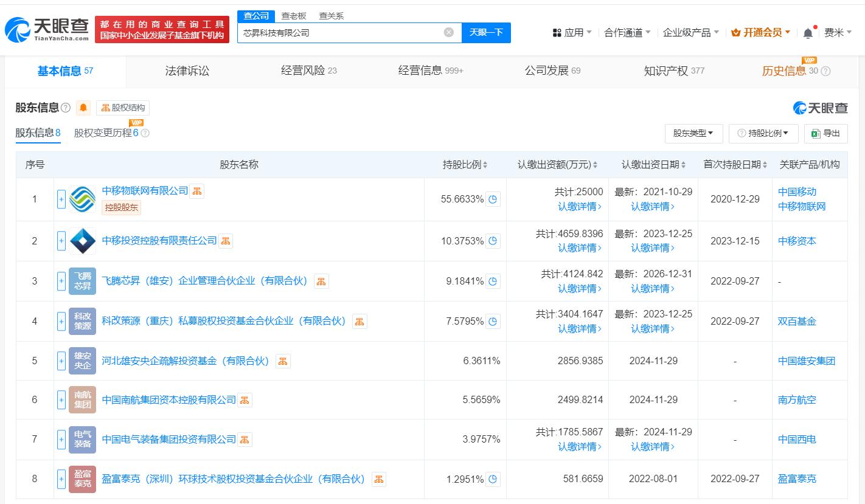Image resolution: width=865 pixels, height=504 pixels.
Task: Click the 电气装备 logo tile
Action: point(83,439)
